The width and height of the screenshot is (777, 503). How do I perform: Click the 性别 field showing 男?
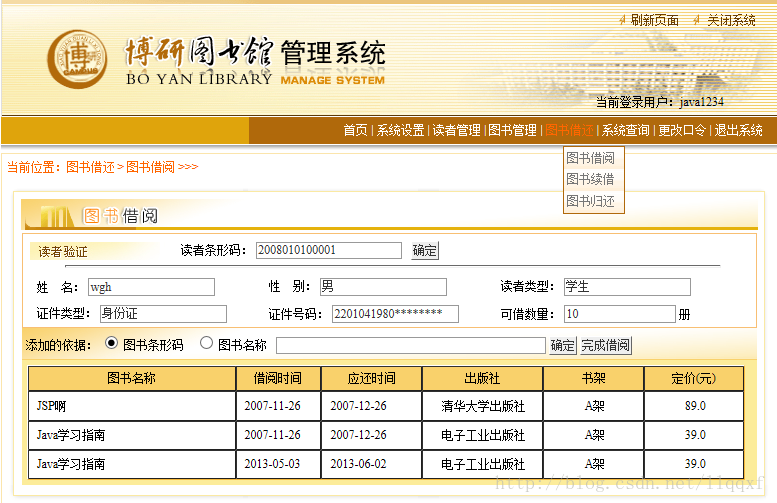pos(383,287)
